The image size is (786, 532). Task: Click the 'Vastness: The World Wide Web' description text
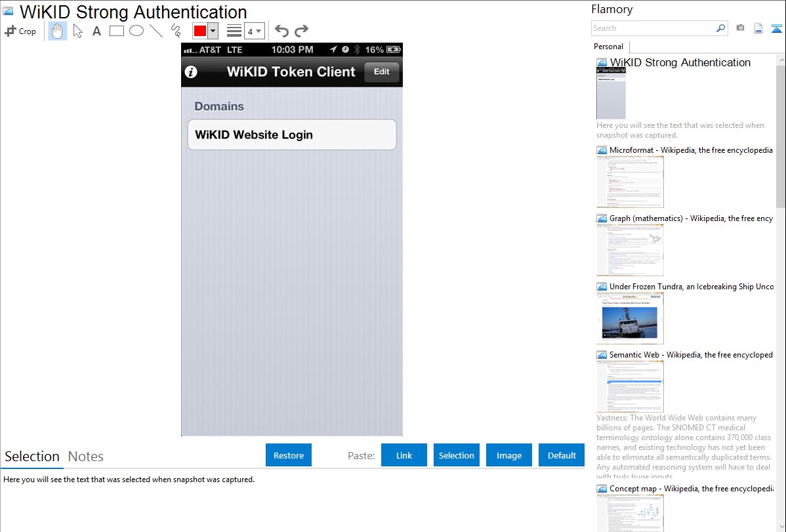click(x=684, y=447)
